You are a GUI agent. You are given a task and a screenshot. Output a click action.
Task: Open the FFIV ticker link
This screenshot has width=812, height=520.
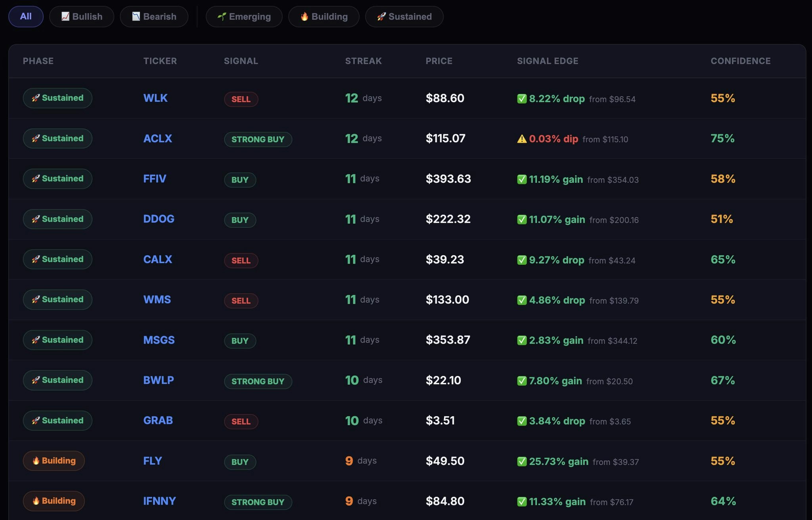(x=155, y=179)
